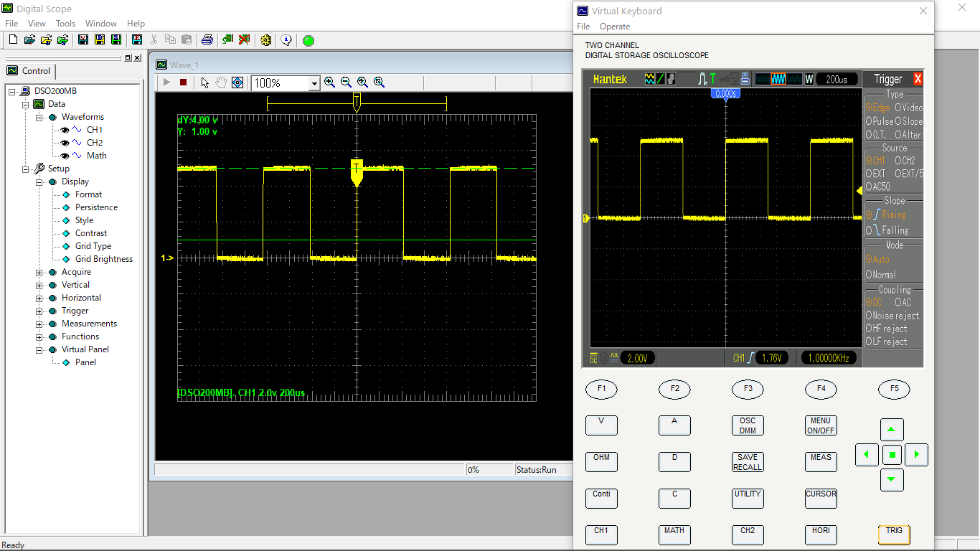This screenshot has width=980, height=551.
Task: Click the CURSOR button
Action: (821, 499)
